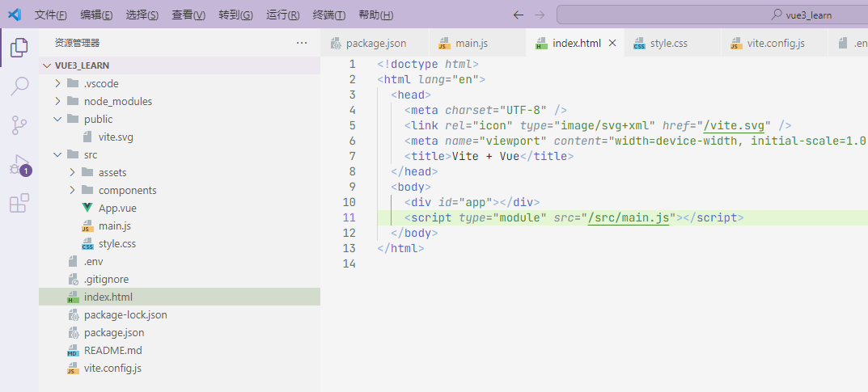Screen dimensions: 868x392
Task: Click the VS Code logo icon
Action: [15, 15]
